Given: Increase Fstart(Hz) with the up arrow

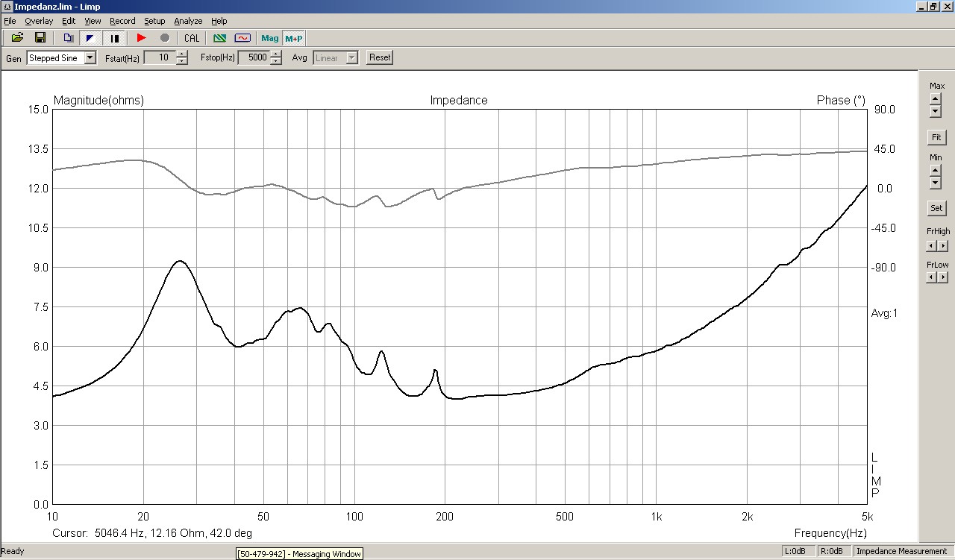Looking at the screenshot, I should 182,54.
